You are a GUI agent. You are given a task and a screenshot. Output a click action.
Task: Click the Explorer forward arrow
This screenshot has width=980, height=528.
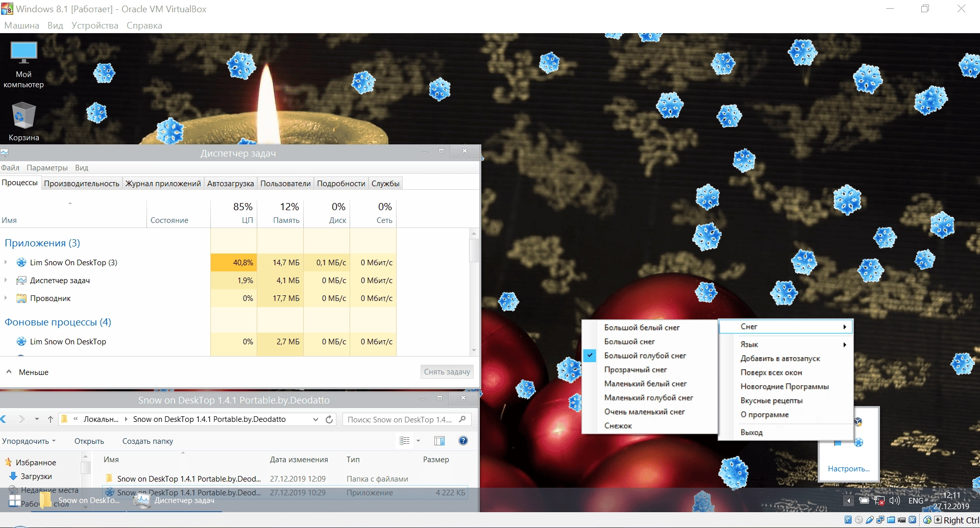(x=21, y=419)
